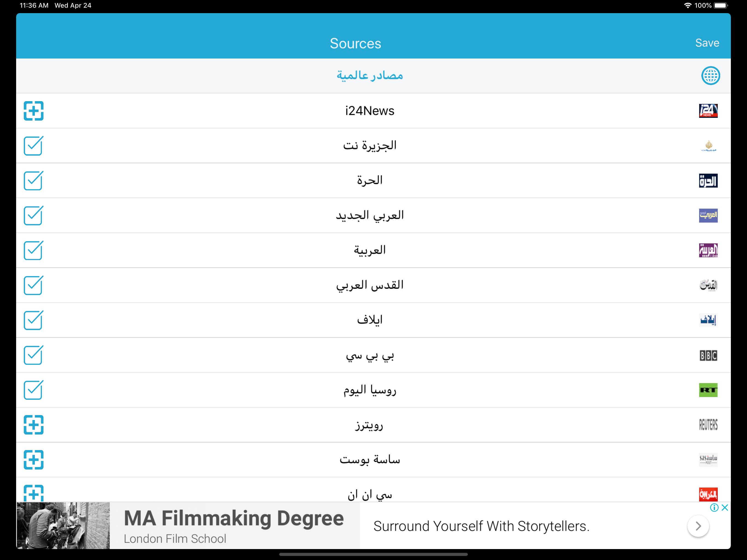Image resolution: width=747 pixels, height=560 pixels.
Task: Select the ساسة بوست row title
Action: tap(369, 460)
